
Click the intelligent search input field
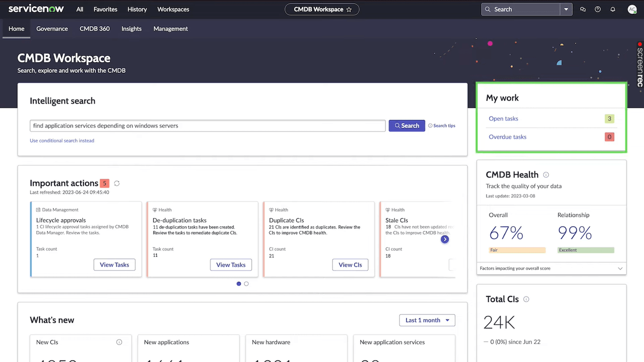pyautogui.click(x=207, y=125)
